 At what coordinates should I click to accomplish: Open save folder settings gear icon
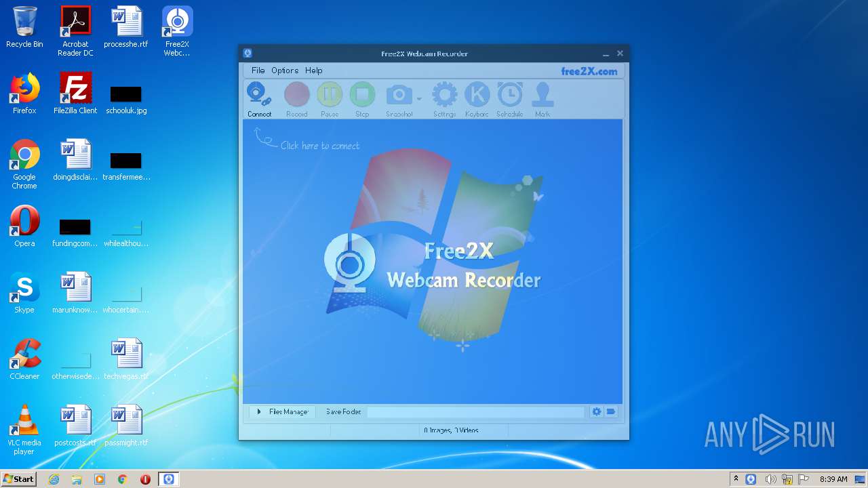[596, 411]
